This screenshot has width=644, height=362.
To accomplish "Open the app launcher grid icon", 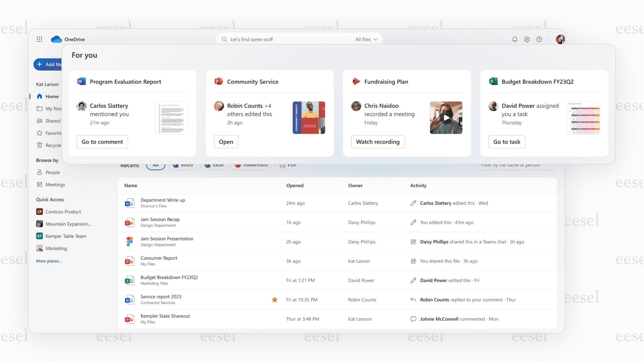I will coord(39,39).
